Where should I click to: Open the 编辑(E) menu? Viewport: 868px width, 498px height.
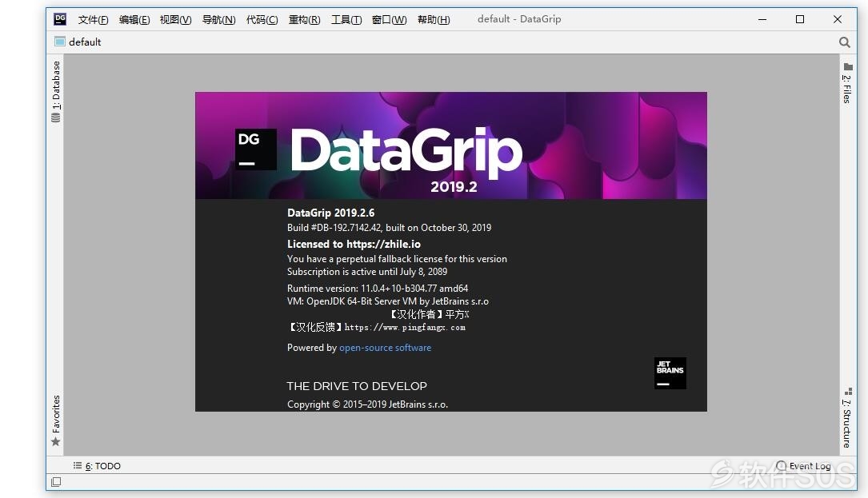click(x=134, y=20)
